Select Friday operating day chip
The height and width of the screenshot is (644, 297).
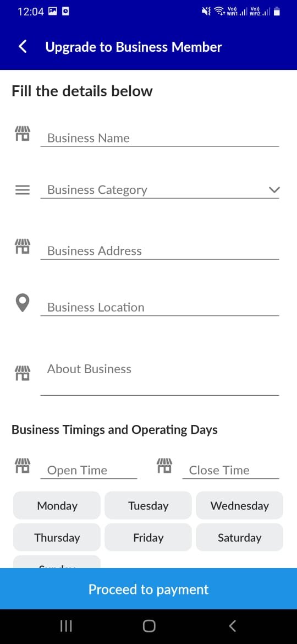pyautogui.click(x=148, y=537)
